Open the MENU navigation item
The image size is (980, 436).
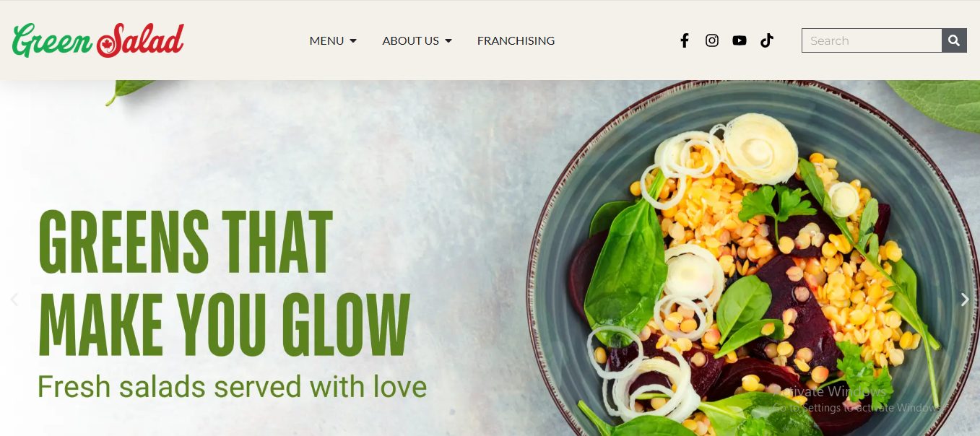[333, 41]
